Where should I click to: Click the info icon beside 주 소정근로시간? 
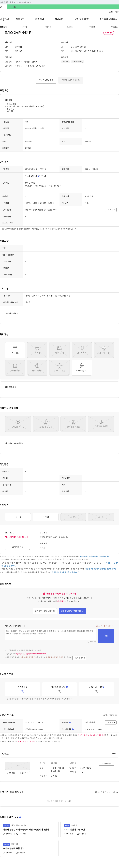click(x=38, y=176)
